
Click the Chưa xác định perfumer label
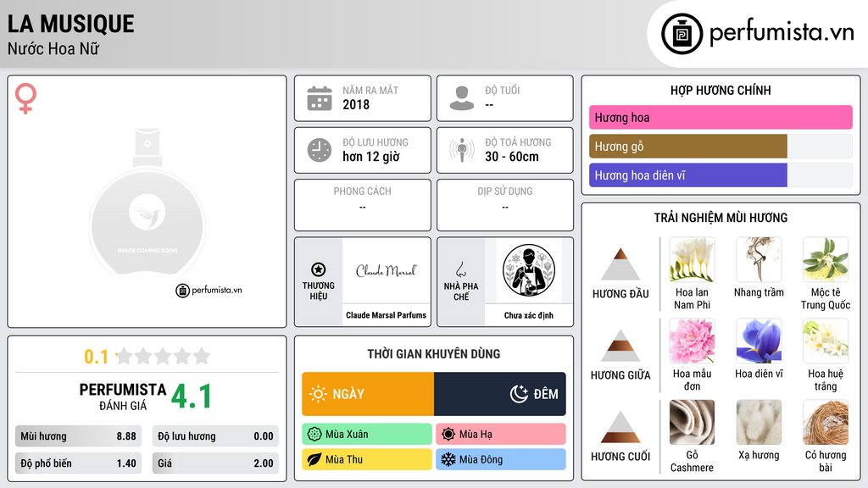point(529,315)
